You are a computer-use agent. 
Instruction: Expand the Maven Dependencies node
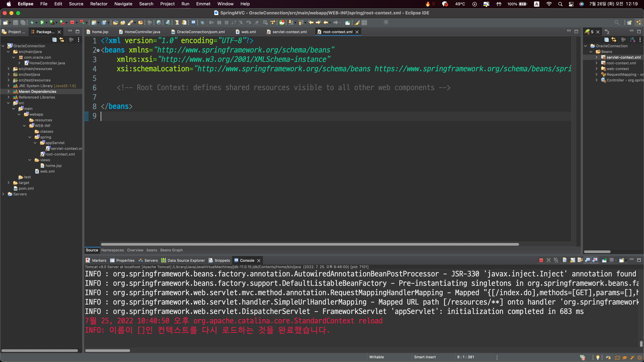(x=8, y=92)
